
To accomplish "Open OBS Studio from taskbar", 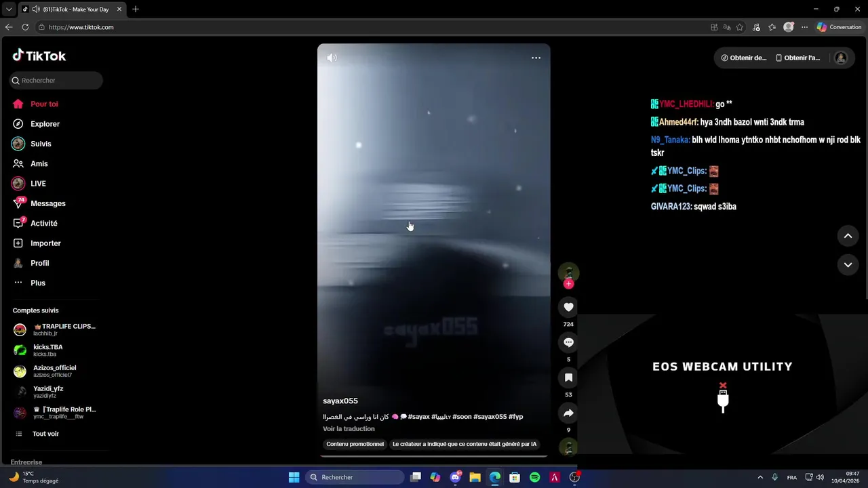I will click(574, 477).
